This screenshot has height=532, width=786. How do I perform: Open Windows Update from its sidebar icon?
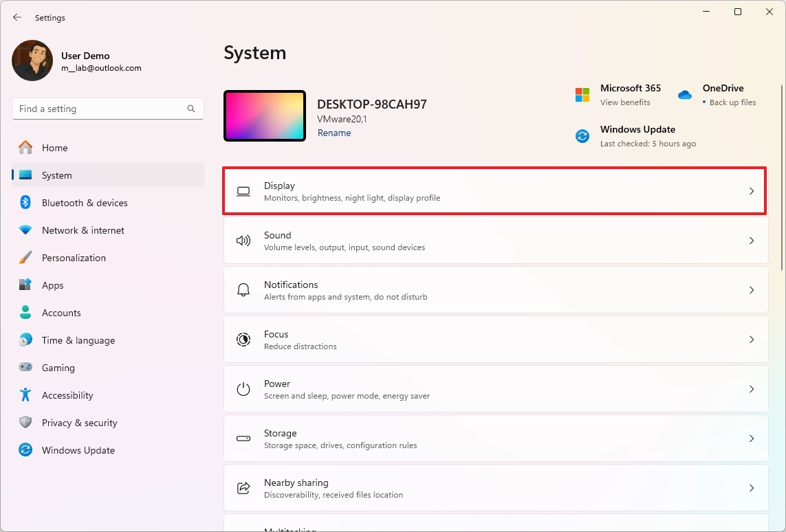[x=25, y=450]
